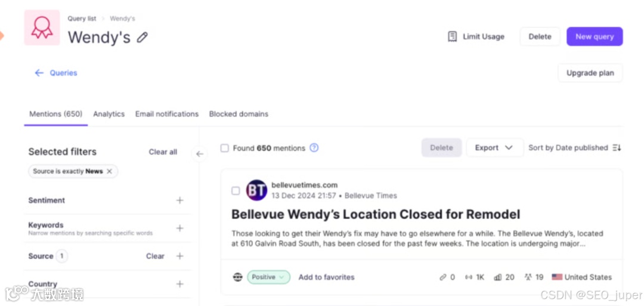Clear the Source filter
644x306 pixels.
pos(155,256)
